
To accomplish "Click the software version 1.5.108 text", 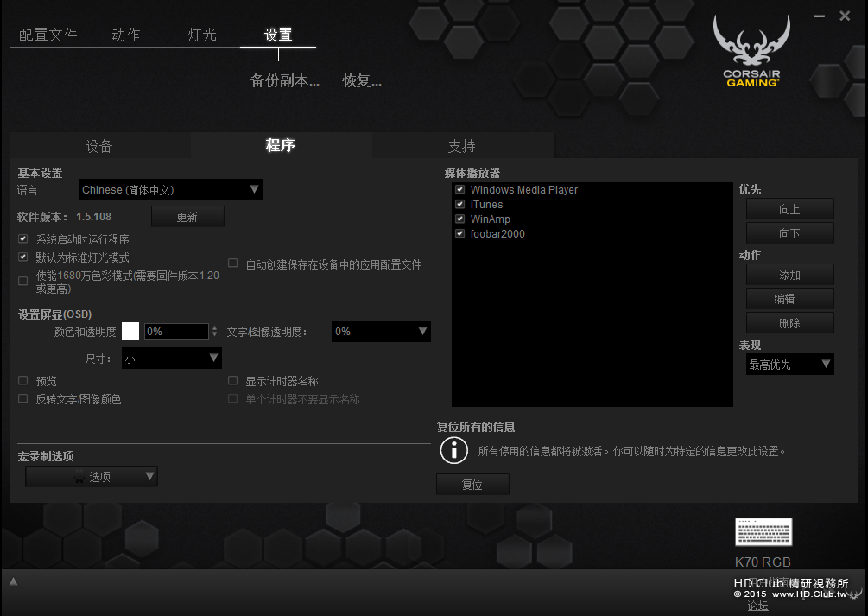I will [x=93, y=217].
